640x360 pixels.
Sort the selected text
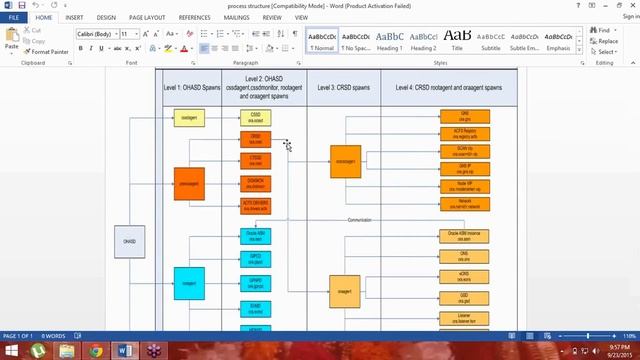click(x=281, y=34)
